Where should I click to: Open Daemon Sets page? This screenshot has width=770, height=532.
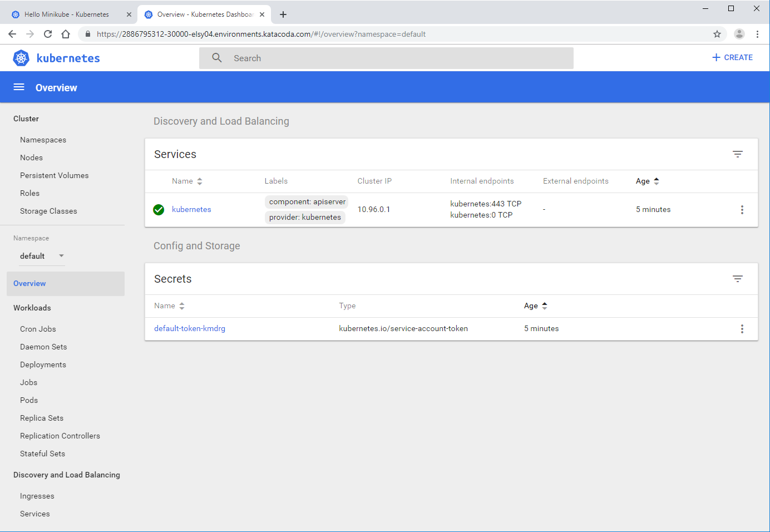[x=43, y=347]
